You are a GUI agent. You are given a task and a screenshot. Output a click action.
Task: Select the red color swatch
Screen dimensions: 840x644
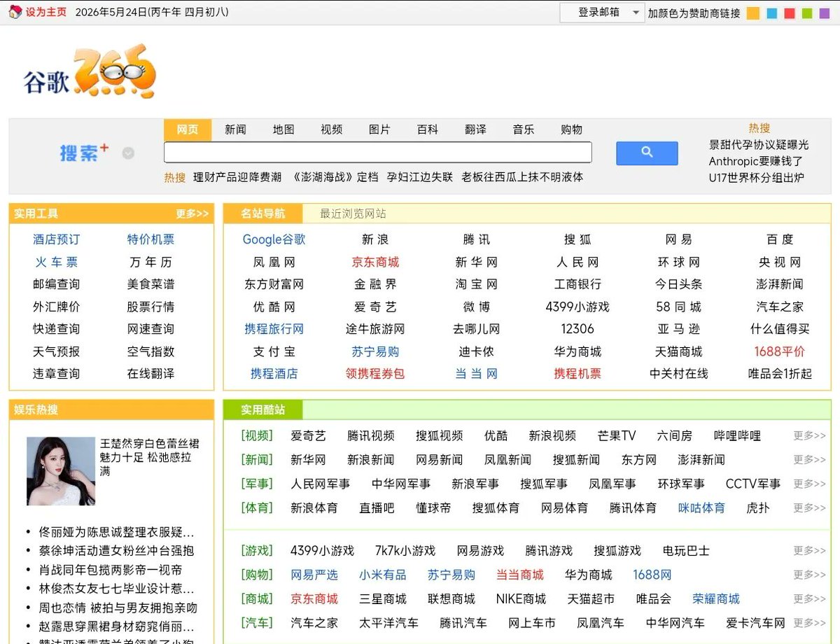(x=790, y=13)
